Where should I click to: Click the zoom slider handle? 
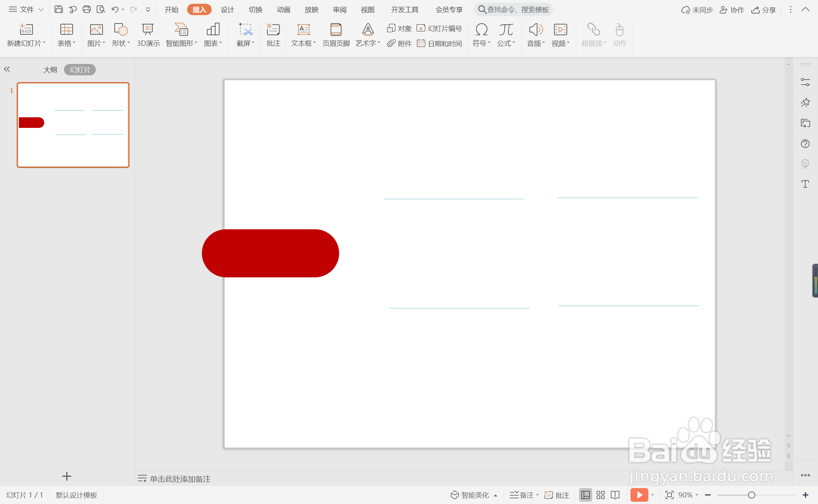click(x=752, y=495)
